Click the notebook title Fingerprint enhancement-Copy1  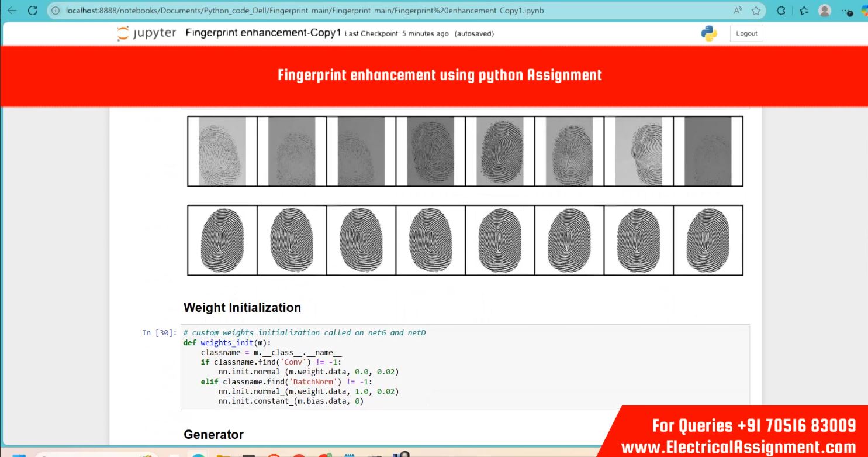point(263,33)
